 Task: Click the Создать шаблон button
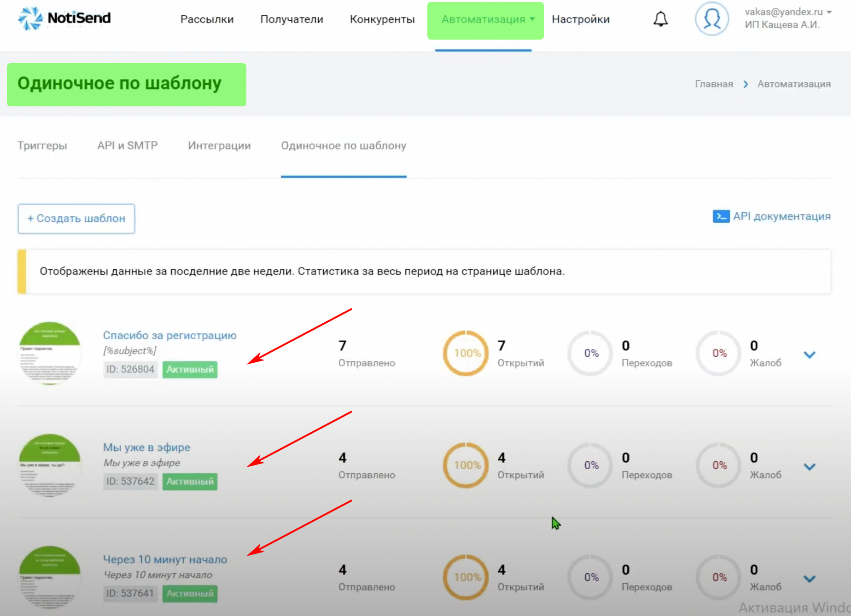pos(76,219)
